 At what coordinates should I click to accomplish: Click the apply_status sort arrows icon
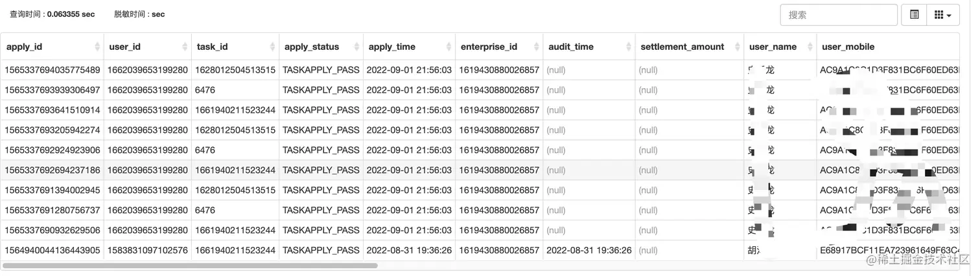tap(357, 47)
